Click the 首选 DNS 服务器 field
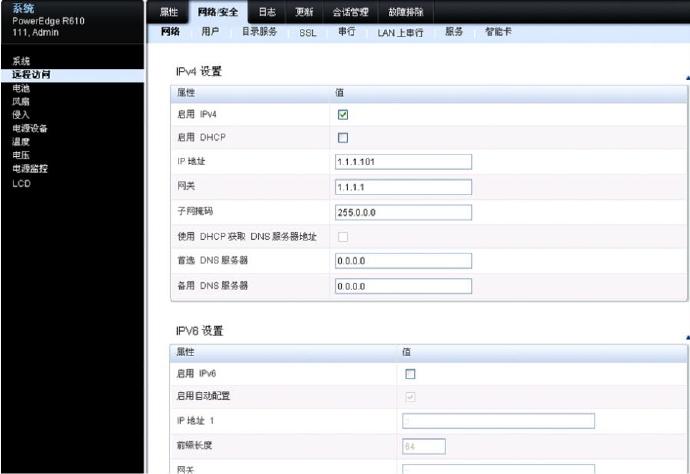Screen dimensions: 690x474 [403, 261]
